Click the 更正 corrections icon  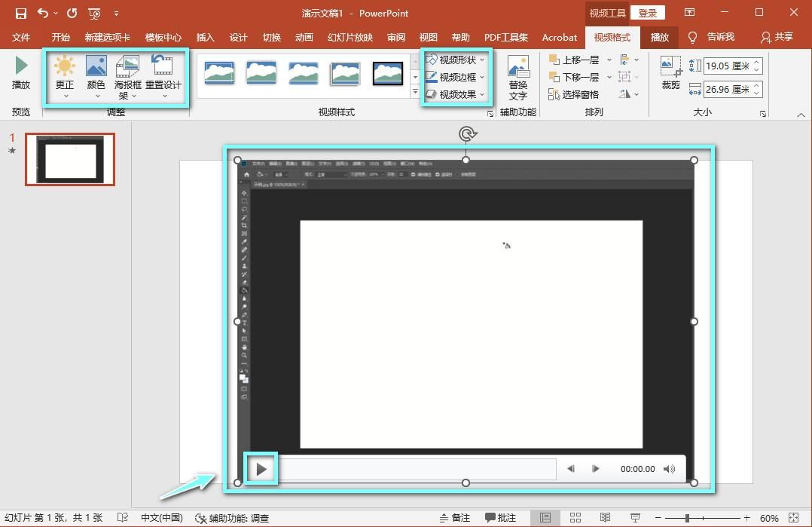(x=65, y=67)
